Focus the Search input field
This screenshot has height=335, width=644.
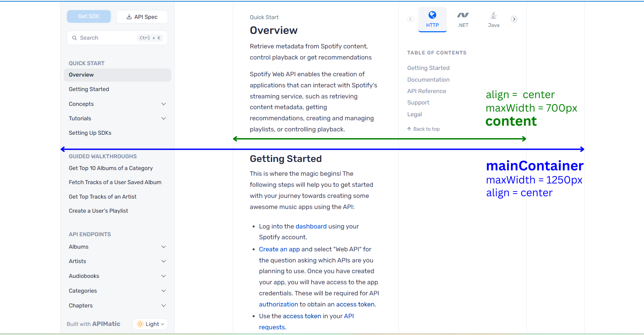pos(117,38)
